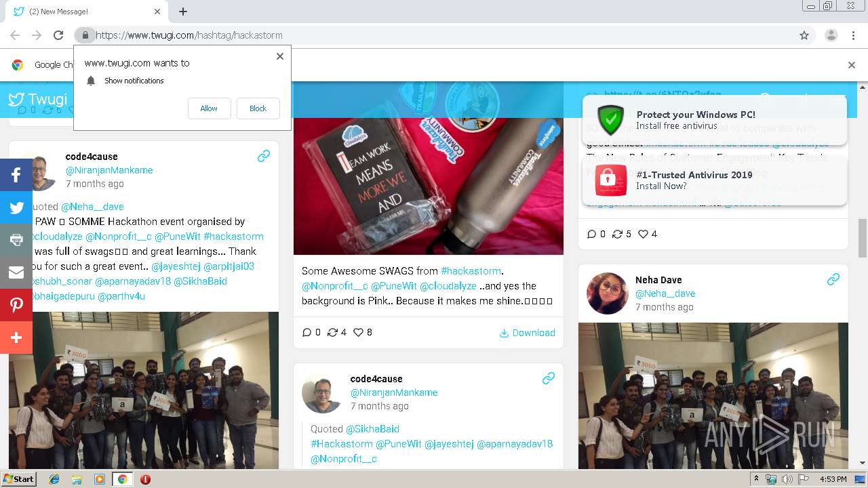Go back to previous page

15,35
